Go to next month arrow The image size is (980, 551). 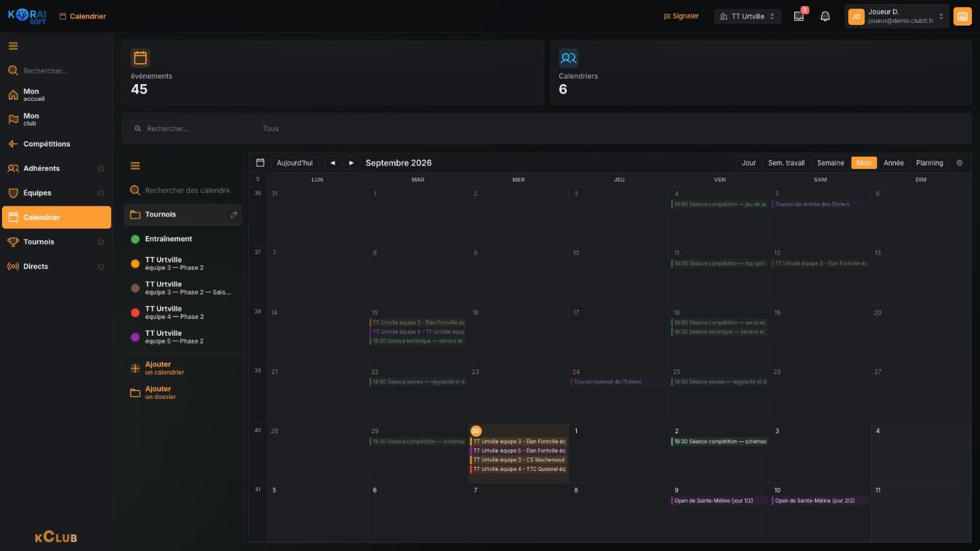pyautogui.click(x=351, y=163)
